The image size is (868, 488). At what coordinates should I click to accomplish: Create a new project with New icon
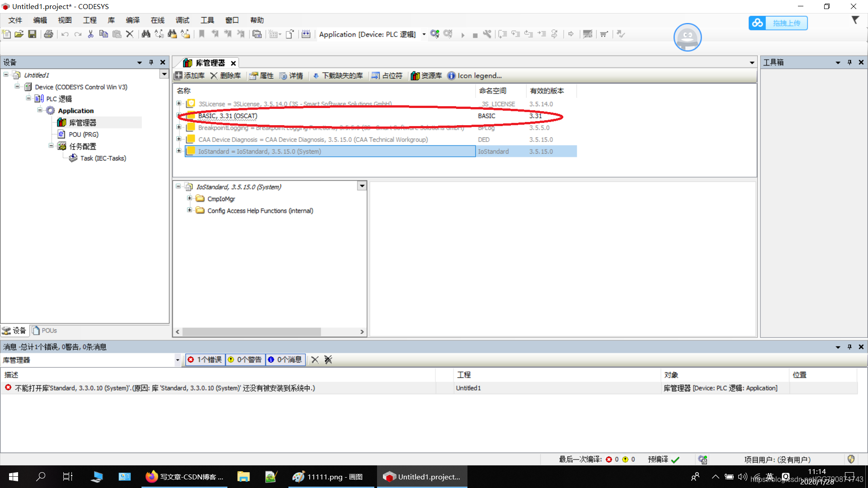pyautogui.click(x=6, y=34)
